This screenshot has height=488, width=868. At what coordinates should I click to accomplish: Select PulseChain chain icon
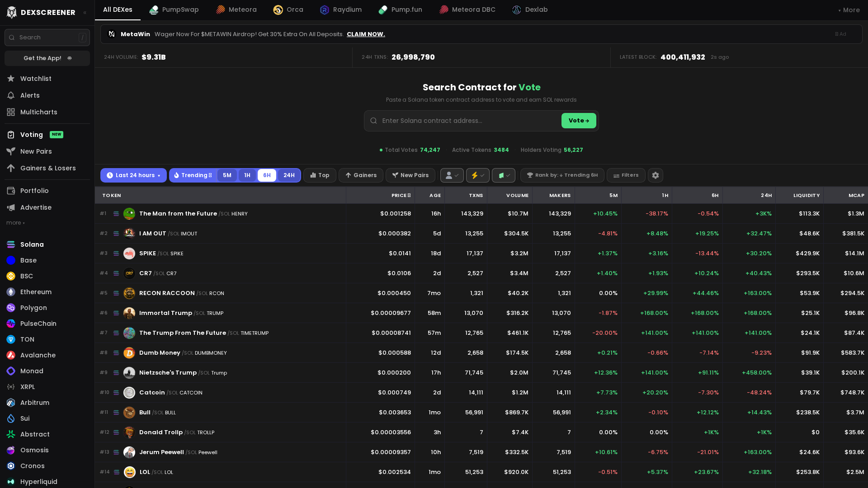[11, 324]
